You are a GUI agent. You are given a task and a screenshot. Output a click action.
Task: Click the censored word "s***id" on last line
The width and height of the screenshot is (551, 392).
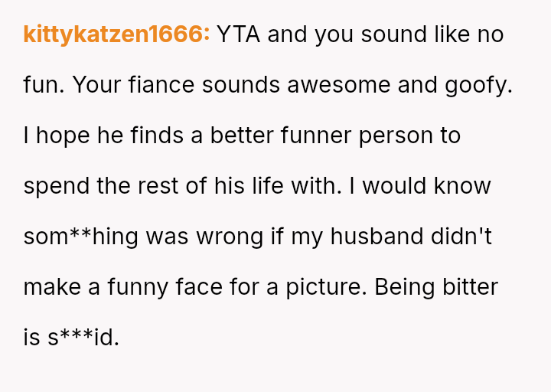pos(83,338)
